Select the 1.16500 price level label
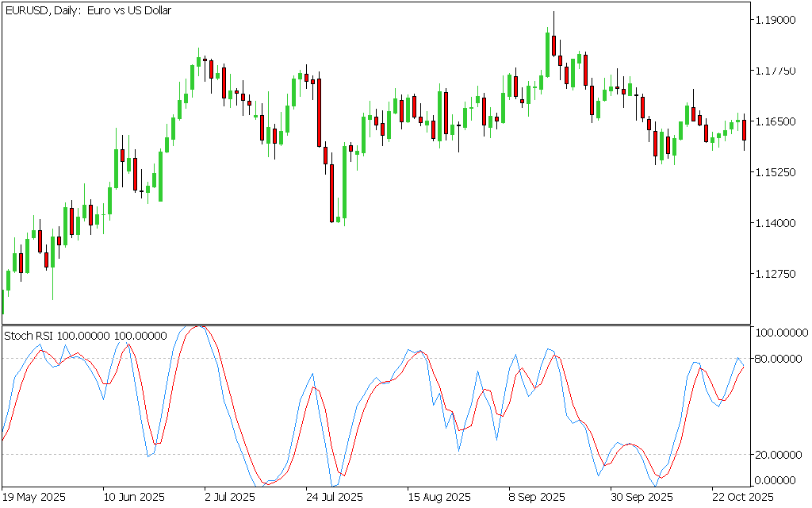 point(776,121)
